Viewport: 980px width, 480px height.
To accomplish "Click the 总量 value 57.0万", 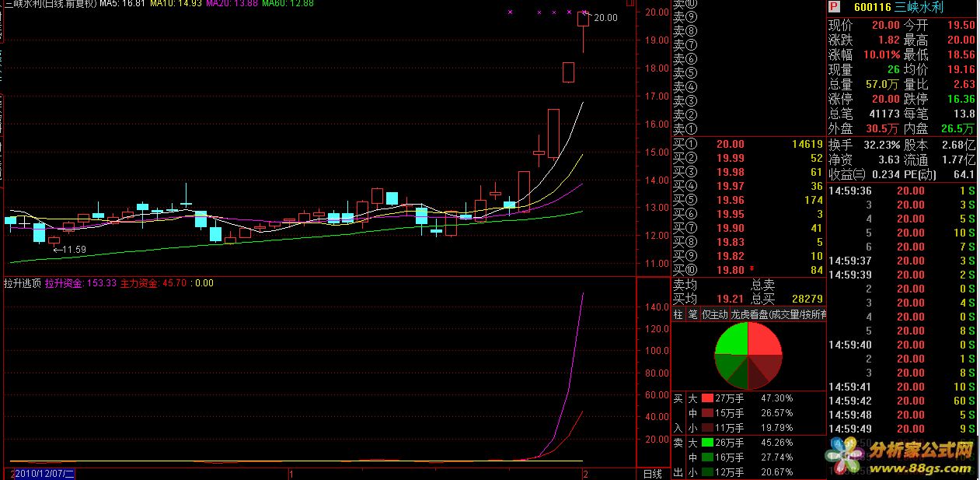I will click(883, 84).
